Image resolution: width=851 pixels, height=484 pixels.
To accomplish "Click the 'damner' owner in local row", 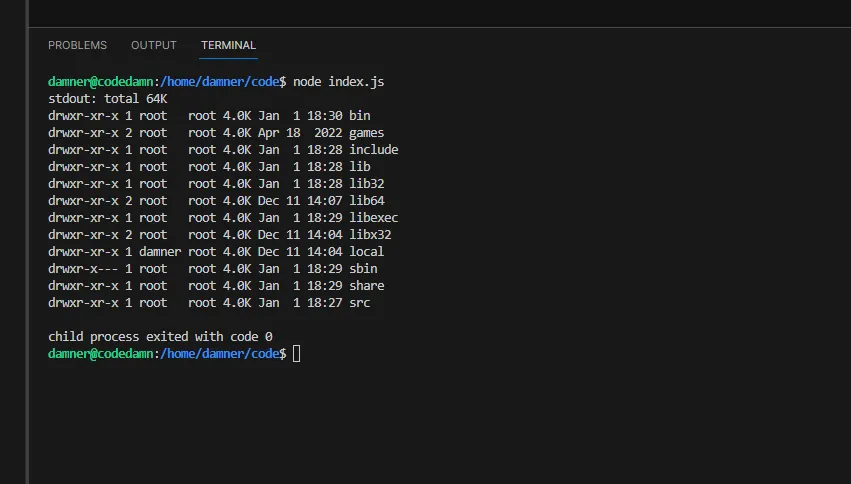I will [x=160, y=252].
